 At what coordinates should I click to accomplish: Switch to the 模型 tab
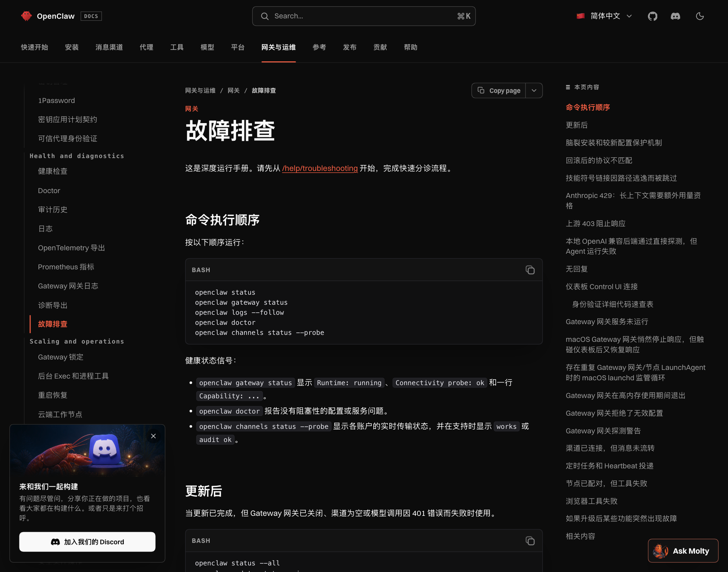[207, 47]
